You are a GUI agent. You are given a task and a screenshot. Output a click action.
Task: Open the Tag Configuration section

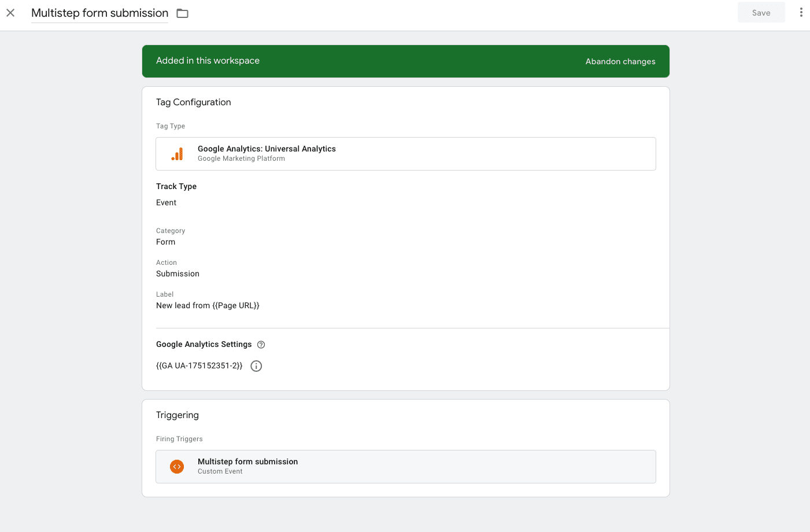193,102
